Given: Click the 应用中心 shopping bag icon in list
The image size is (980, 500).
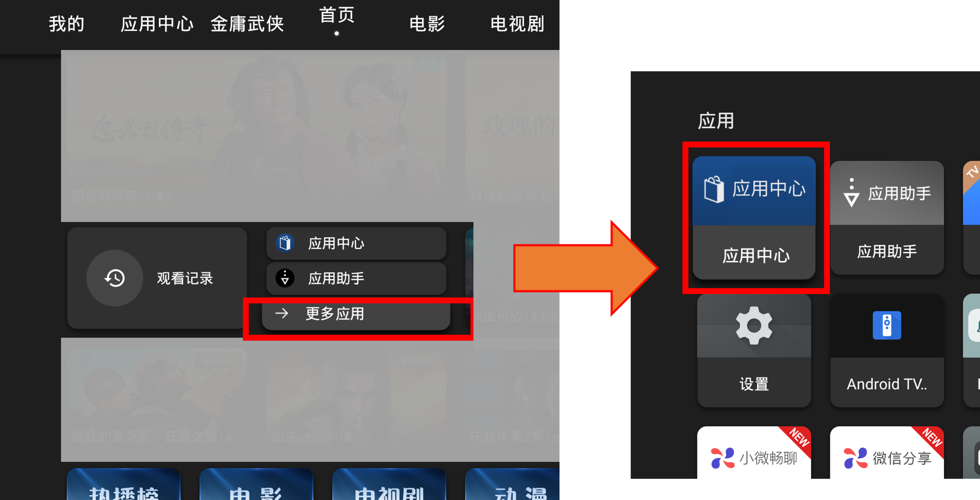Looking at the screenshot, I should (285, 243).
